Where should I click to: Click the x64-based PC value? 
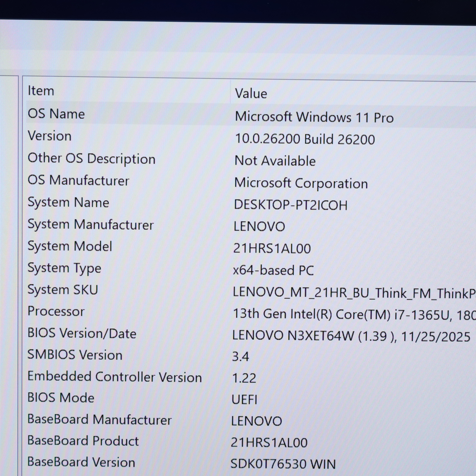[x=273, y=270]
